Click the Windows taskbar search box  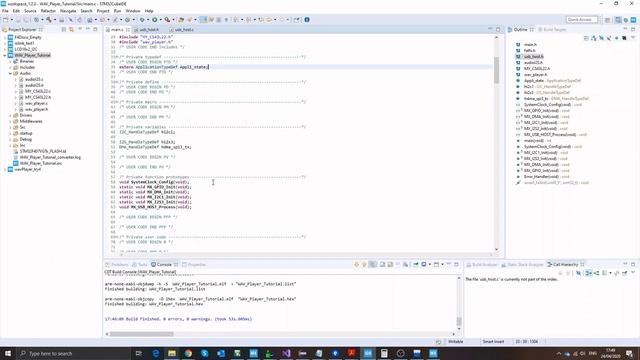coord(73,353)
